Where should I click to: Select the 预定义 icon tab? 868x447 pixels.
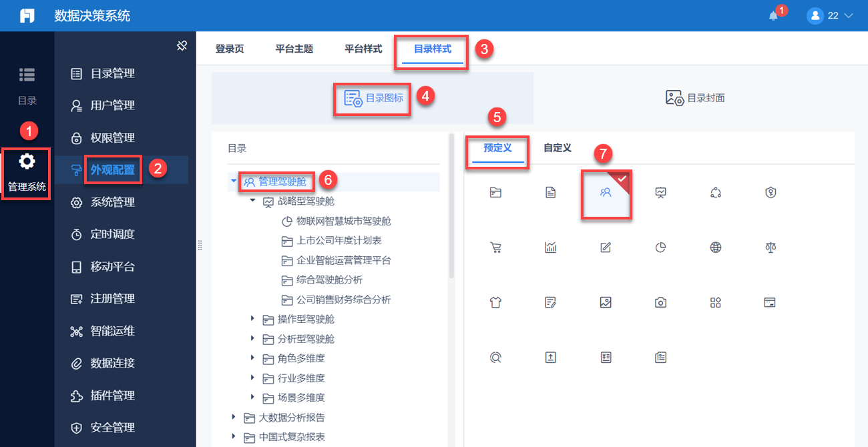click(497, 148)
